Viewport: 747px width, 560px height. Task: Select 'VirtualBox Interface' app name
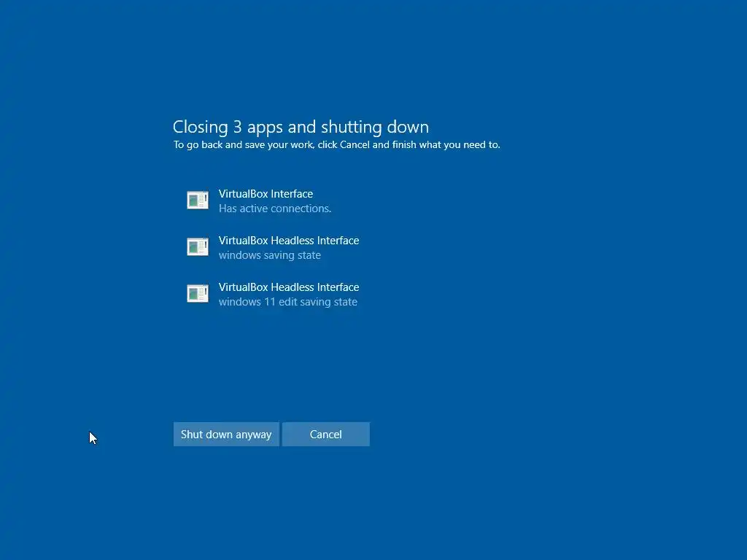[x=266, y=194]
